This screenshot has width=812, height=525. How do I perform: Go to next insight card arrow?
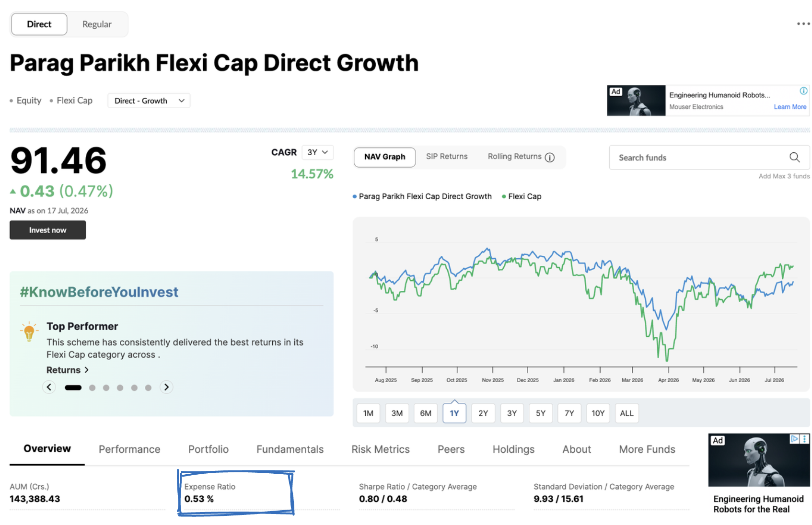pos(166,387)
